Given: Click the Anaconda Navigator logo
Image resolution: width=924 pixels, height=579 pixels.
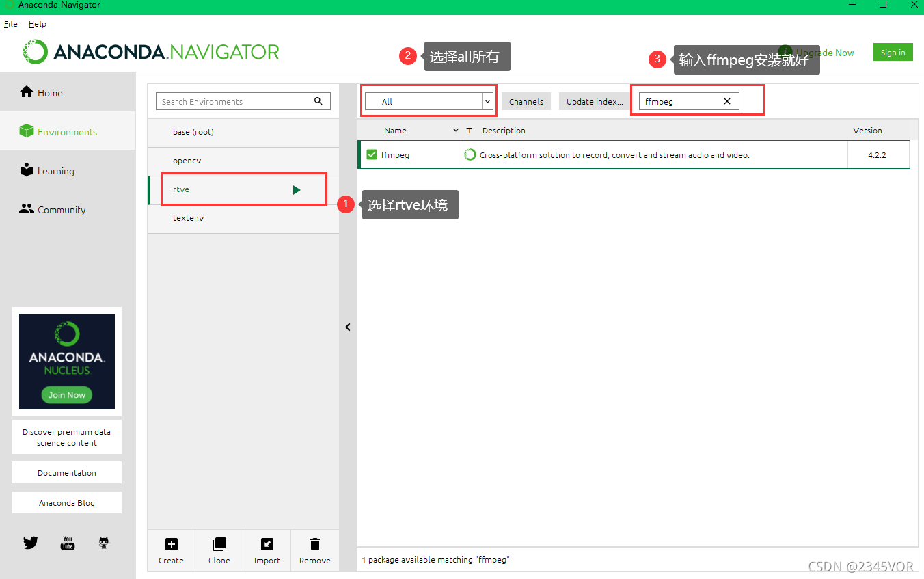Looking at the screenshot, I should point(150,52).
